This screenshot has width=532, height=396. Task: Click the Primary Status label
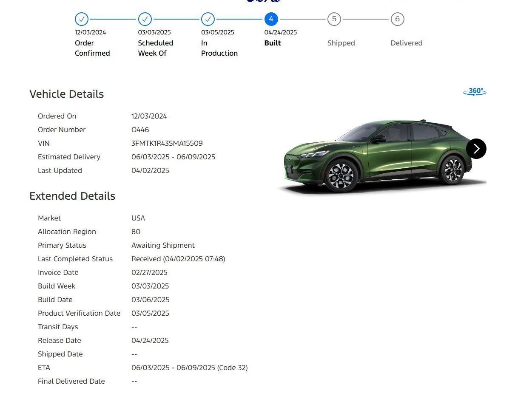click(62, 245)
